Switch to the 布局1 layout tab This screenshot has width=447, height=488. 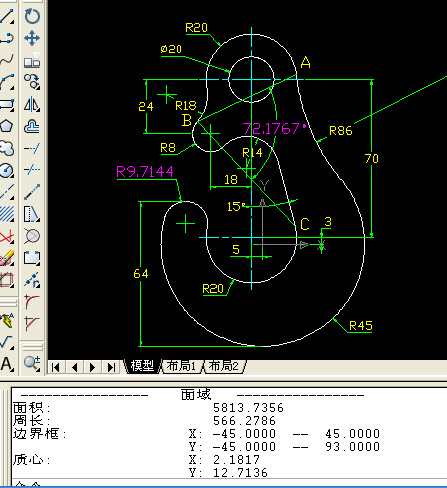click(181, 366)
